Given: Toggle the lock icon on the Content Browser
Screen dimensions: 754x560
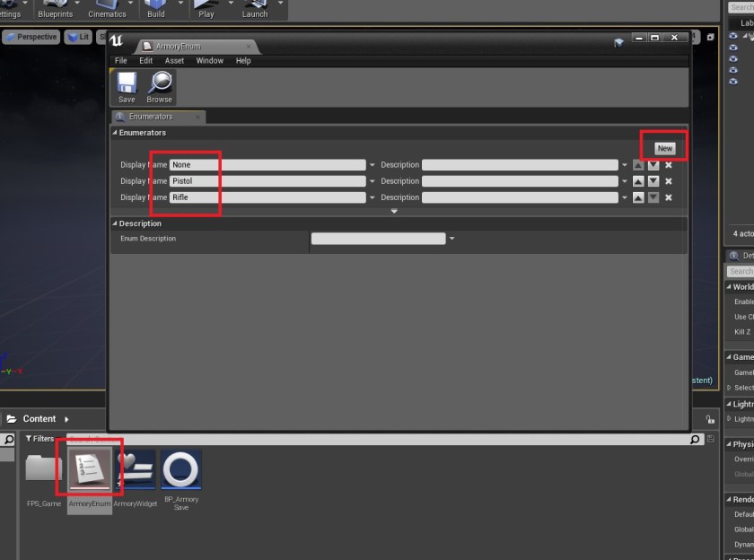Looking at the screenshot, I should click(710, 418).
